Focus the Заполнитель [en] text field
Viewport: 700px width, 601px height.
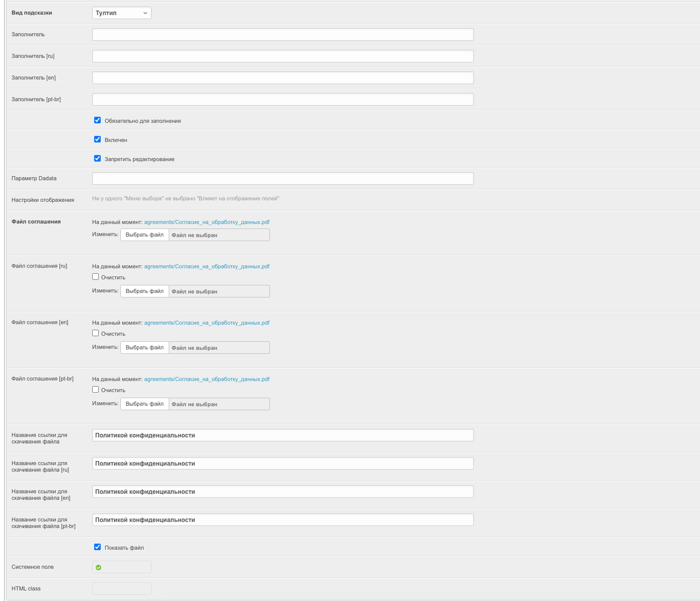point(283,78)
